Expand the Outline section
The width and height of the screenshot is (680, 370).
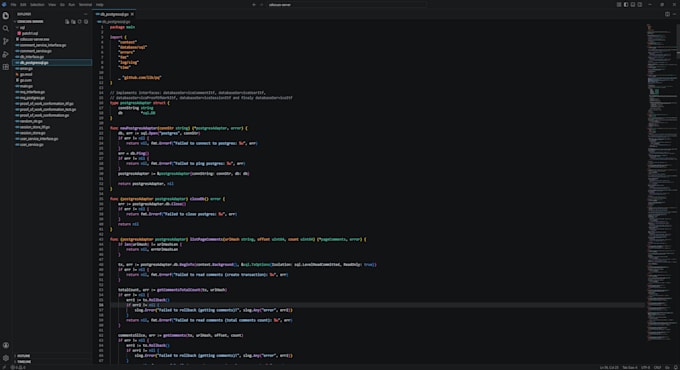click(24, 356)
